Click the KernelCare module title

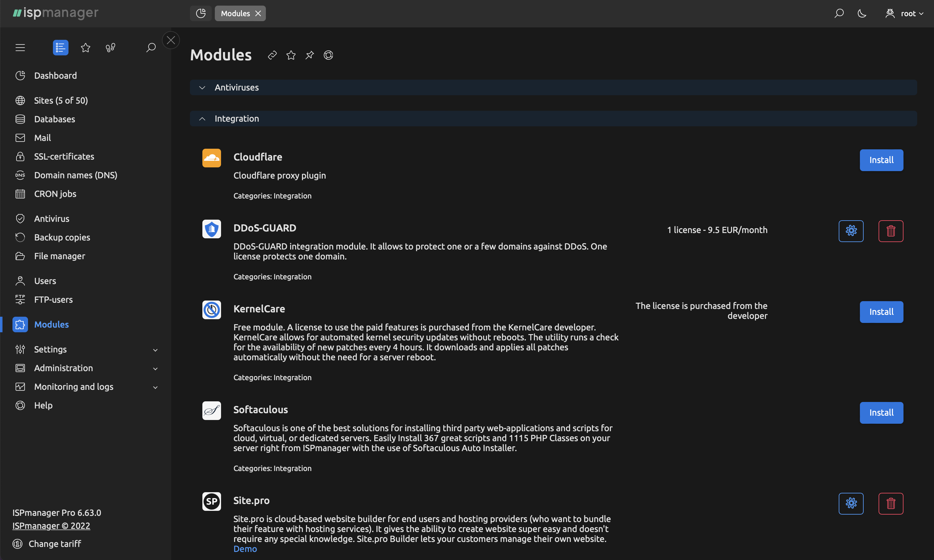click(259, 309)
